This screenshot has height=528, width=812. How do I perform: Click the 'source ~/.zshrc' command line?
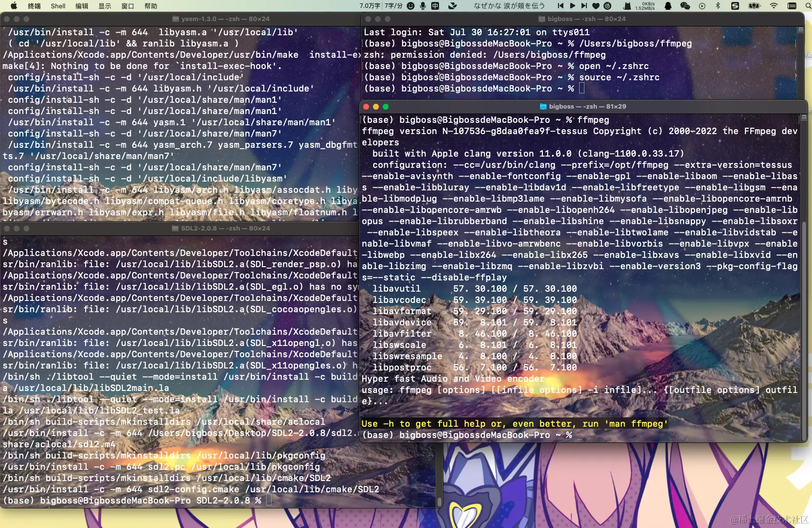pyautogui.click(x=511, y=77)
